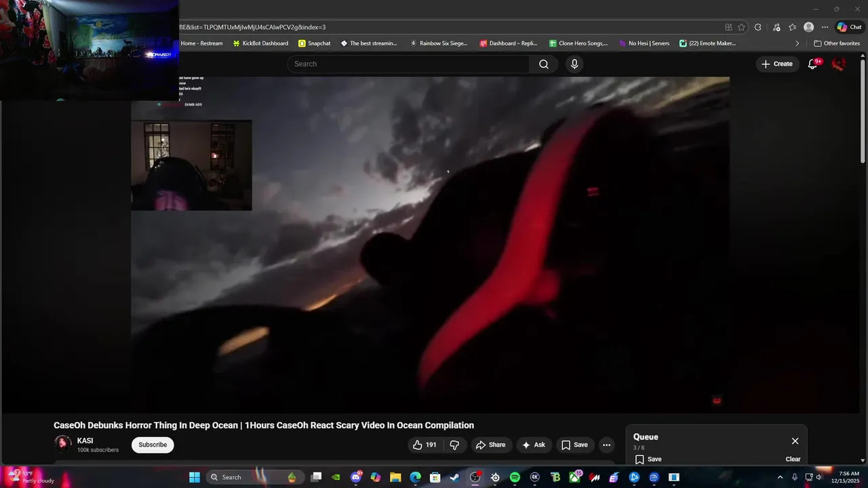Image resolution: width=868 pixels, height=488 pixels.
Task: Clear the video queue
Action: coord(793,459)
